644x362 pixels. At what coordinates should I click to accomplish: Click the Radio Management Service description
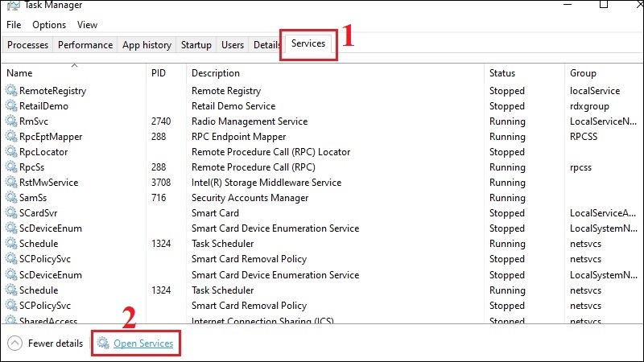tap(250, 121)
